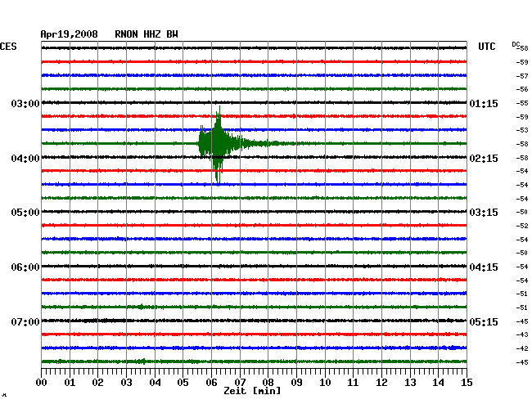
Task: Select the station header "RNON HHZ BW"
Action: [x=147, y=34]
